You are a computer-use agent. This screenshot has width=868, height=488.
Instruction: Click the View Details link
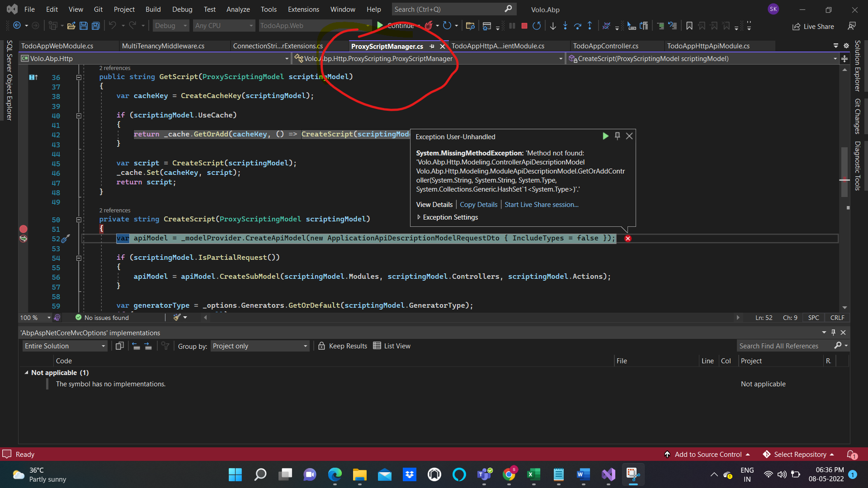click(x=434, y=205)
